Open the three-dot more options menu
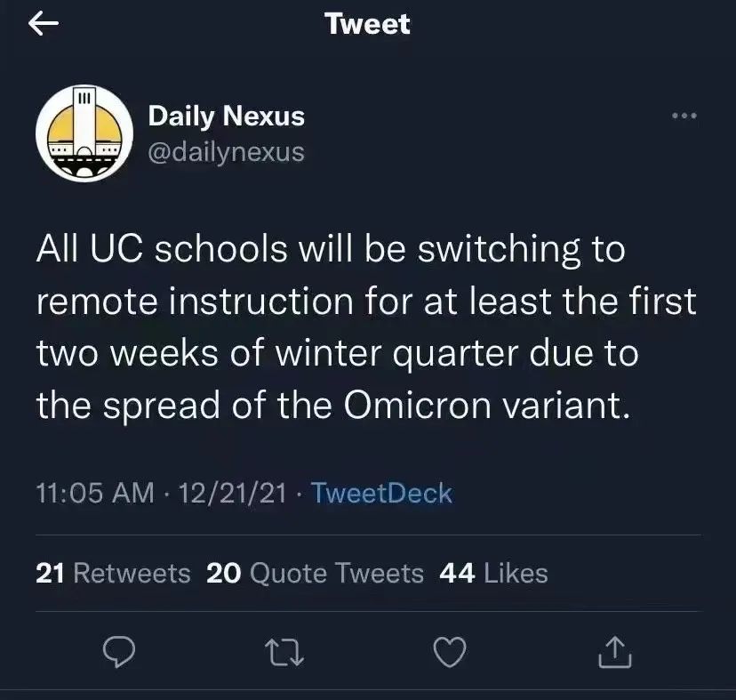This screenshot has height=700, width=736. pos(684,117)
